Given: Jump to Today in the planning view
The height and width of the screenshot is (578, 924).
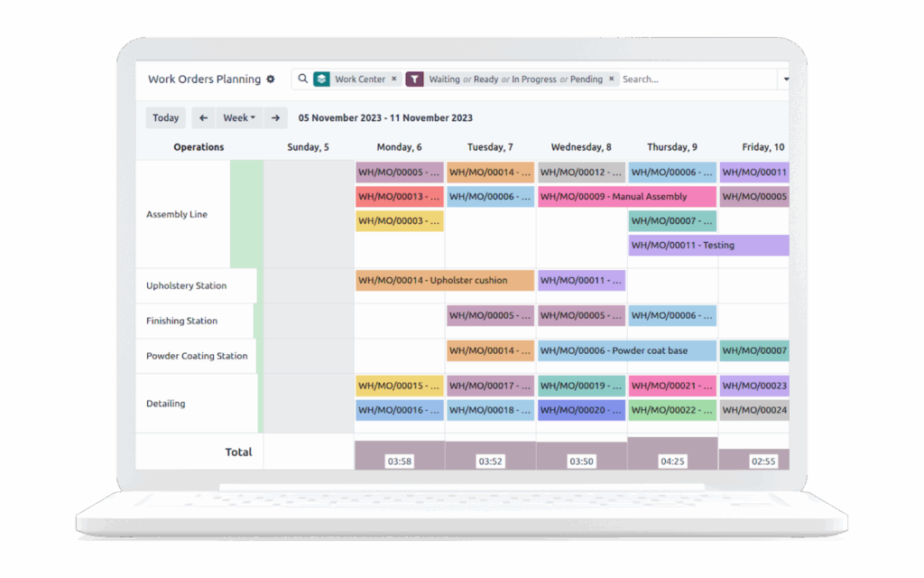Looking at the screenshot, I should click(165, 117).
